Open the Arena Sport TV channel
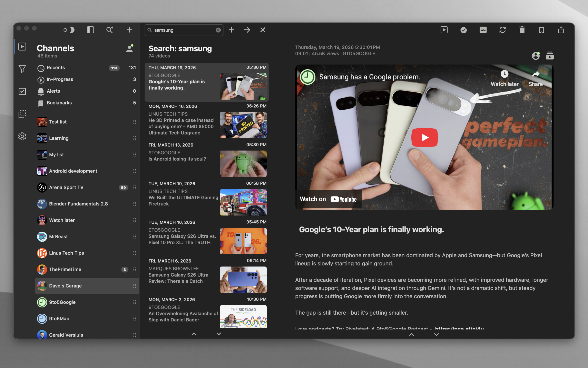This screenshot has width=588, height=368. pos(87,187)
